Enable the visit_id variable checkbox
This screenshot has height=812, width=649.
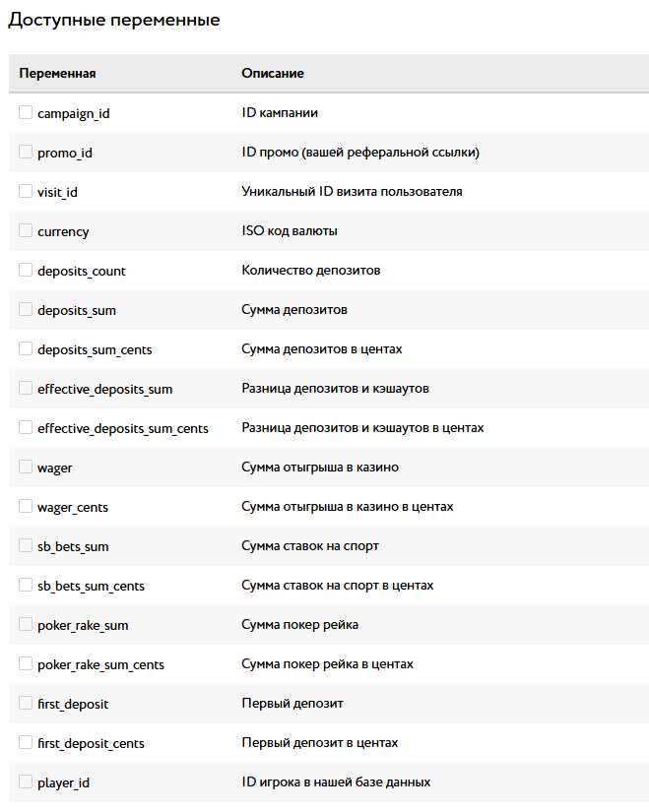26,191
